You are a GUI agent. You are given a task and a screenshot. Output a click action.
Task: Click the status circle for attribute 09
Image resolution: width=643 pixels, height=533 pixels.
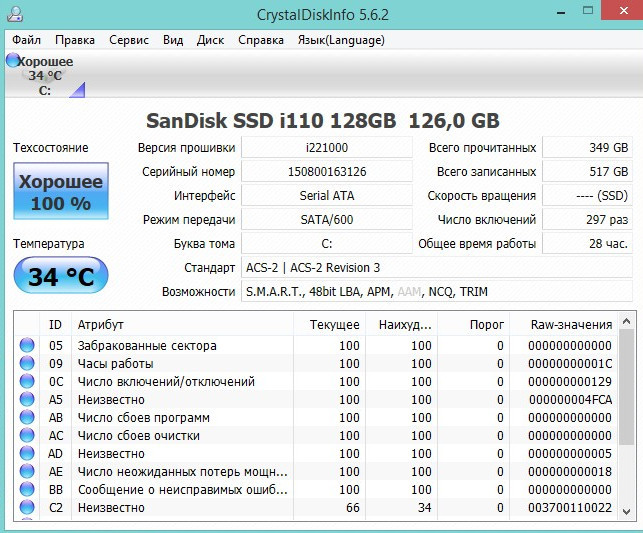[27, 363]
